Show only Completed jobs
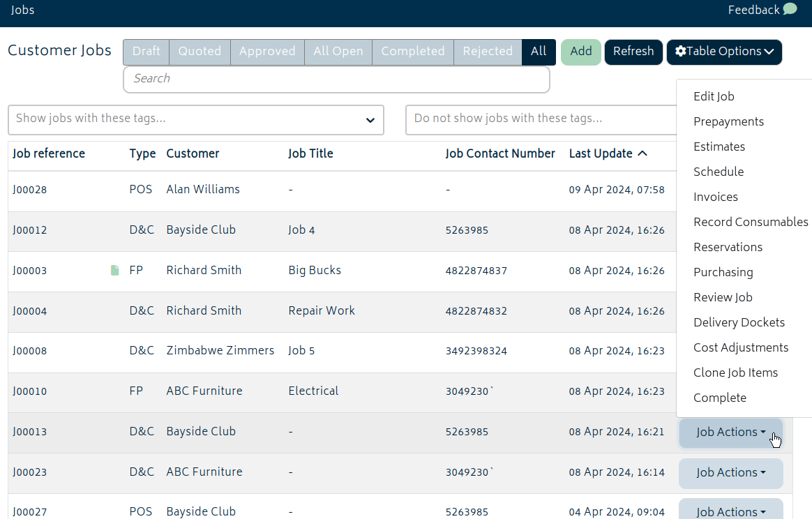 (x=412, y=52)
